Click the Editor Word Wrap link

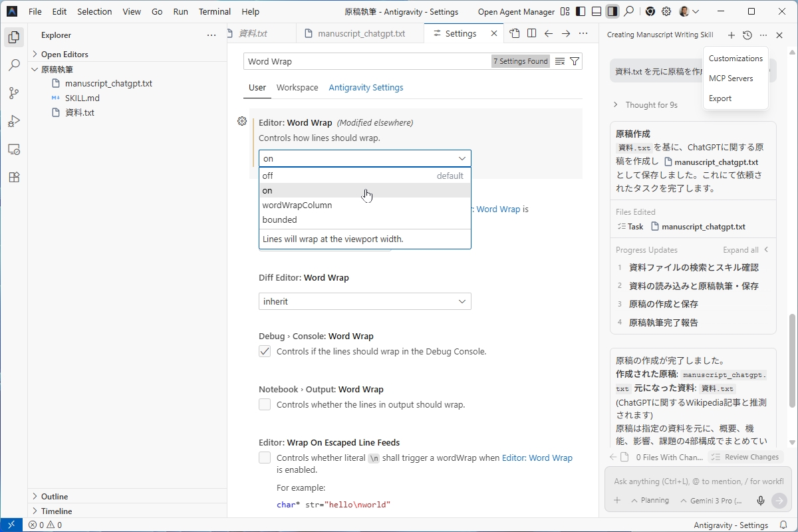pyautogui.click(x=537, y=458)
